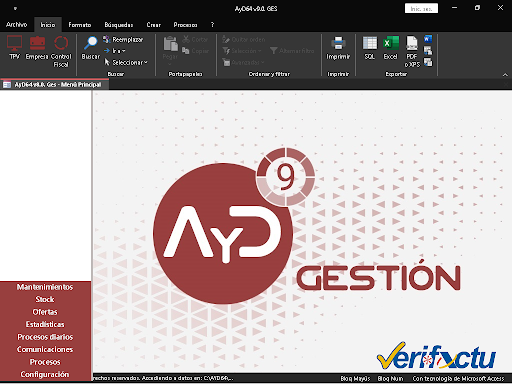Viewport: 512px width, 384px height.
Task: Open the Archivo menu
Action: point(16,25)
